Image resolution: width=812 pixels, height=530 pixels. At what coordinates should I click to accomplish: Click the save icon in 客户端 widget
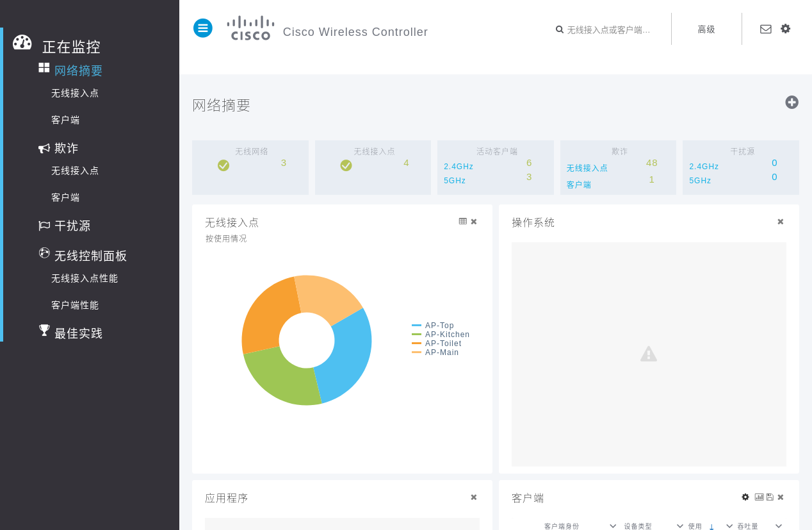point(770,497)
